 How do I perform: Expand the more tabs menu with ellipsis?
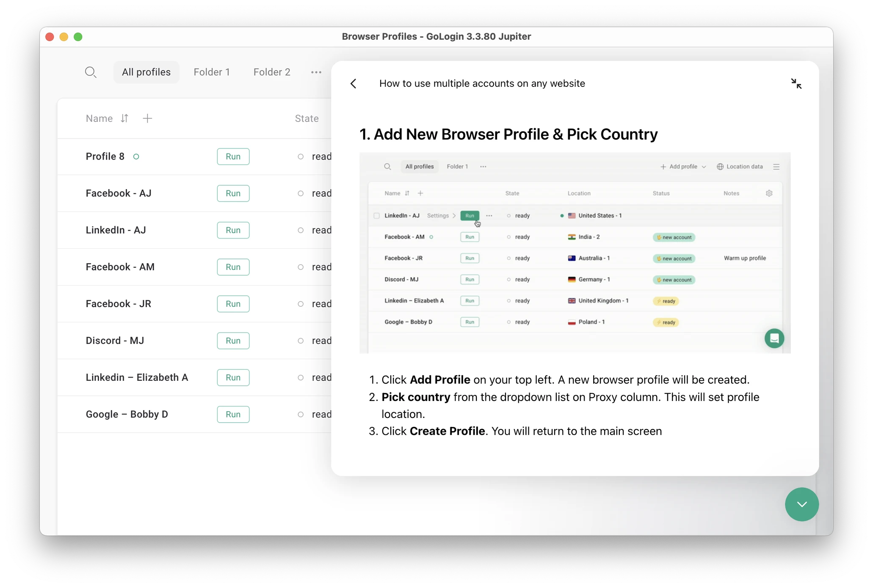(316, 71)
